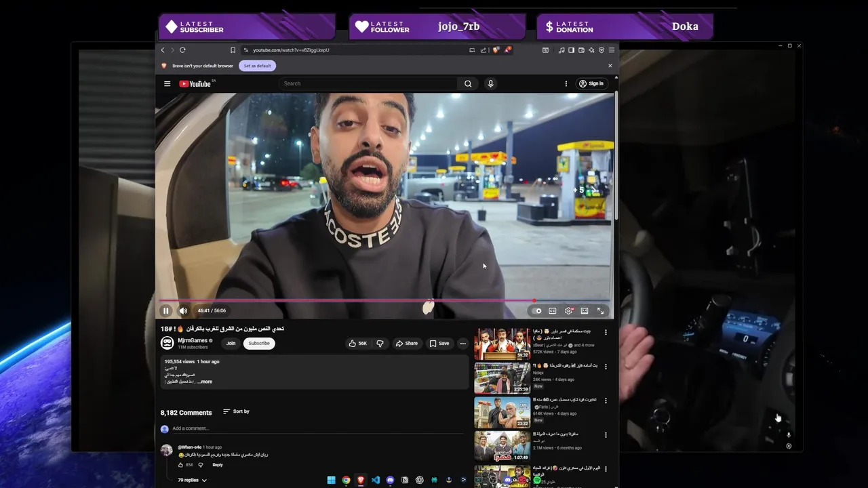Open the 23:32 Faris video thumbnail
This screenshot has width=868, height=488.
pyautogui.click(x=502, y=412)
